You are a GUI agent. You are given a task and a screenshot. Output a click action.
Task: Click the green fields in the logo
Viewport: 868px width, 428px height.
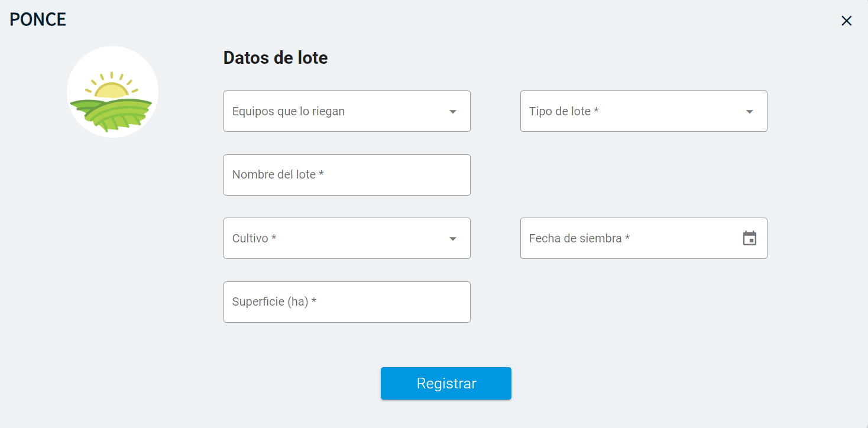pyautogui.click(x=112, y=114)
